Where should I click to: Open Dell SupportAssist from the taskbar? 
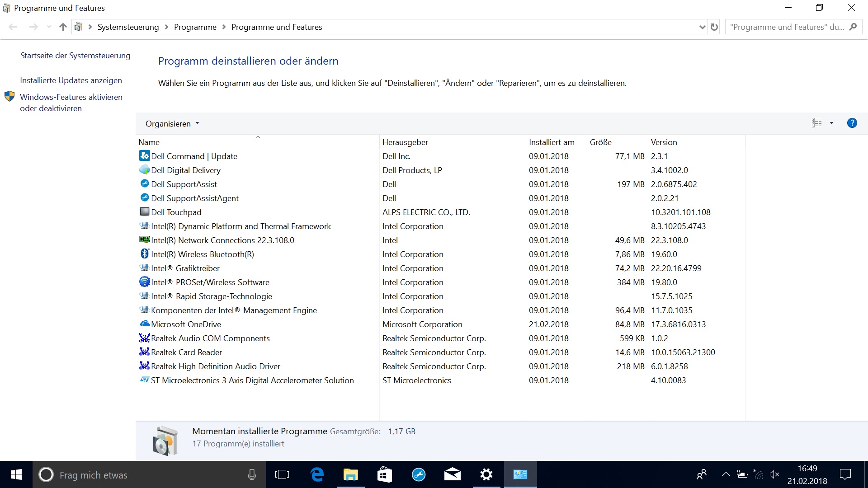[419, 474]
